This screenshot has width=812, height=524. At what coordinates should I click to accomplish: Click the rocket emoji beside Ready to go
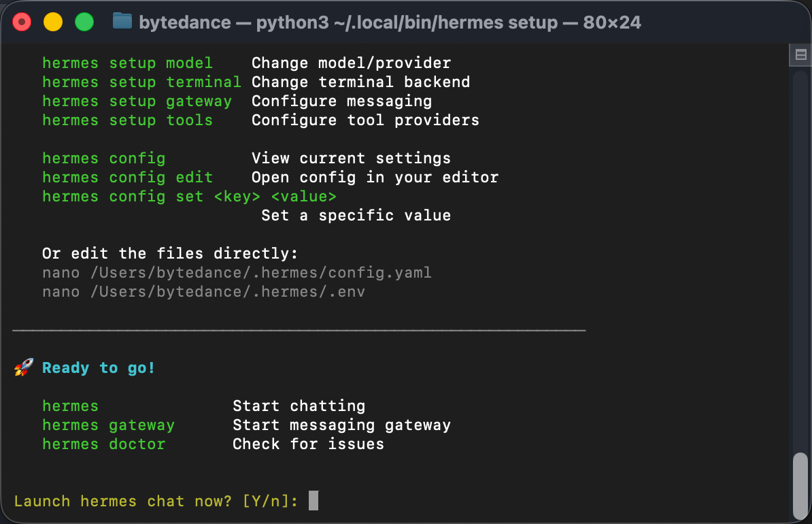pyautogui.click(x=24, y=368)
